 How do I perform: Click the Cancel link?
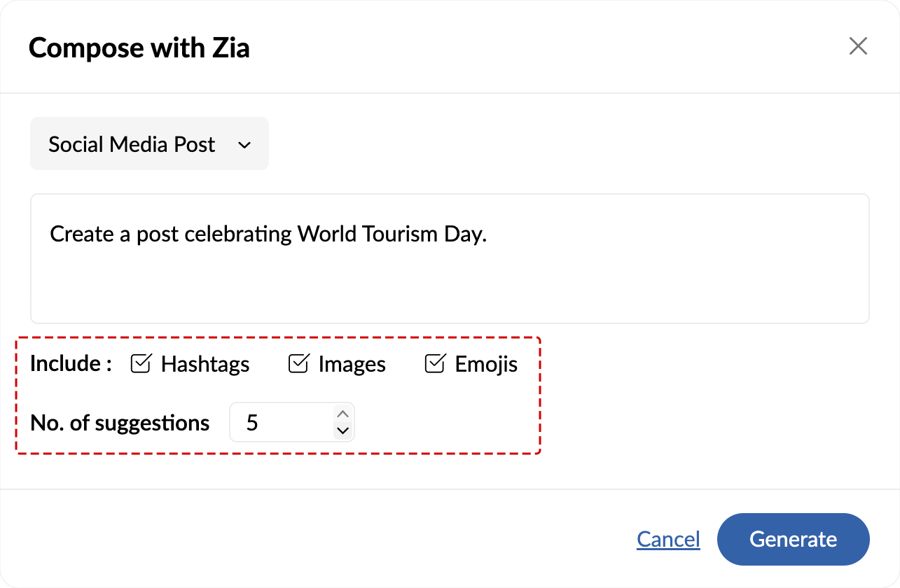[668, 539]
